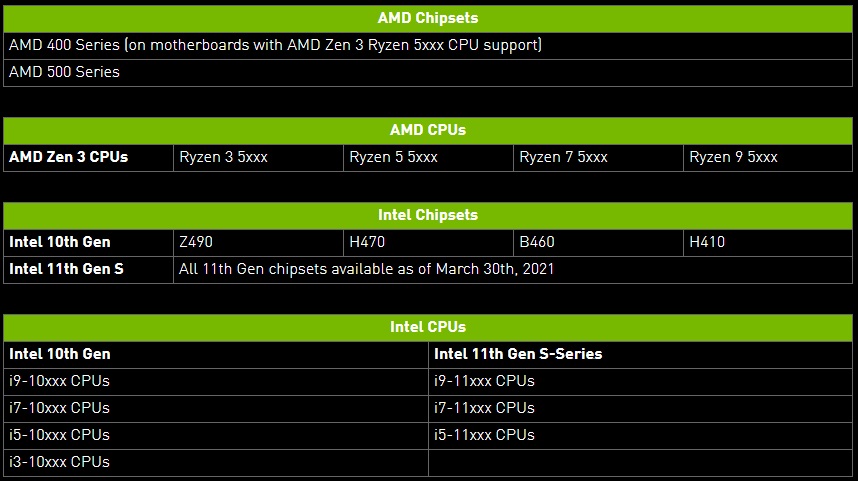Click the Ryzen 7 5xxx cell
This screenshot has width=858, height=481.
coord(564,157)
